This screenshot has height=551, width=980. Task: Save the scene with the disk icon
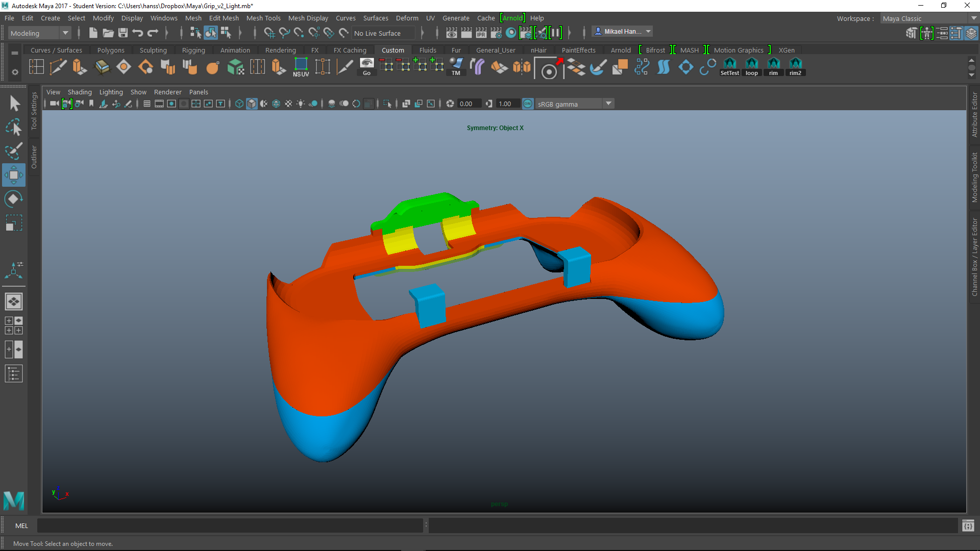click(122, 33)
